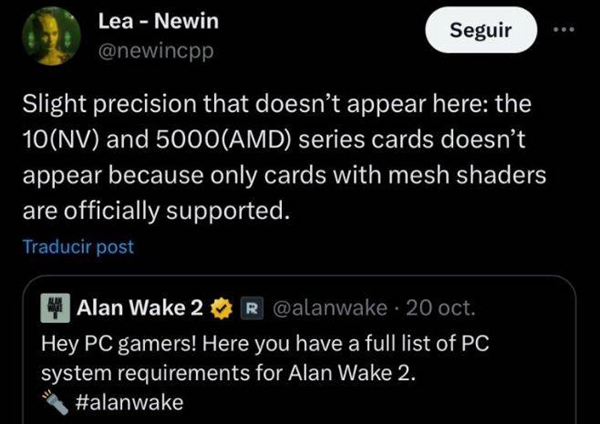Translate the post with Traducir post

(78, 245)
